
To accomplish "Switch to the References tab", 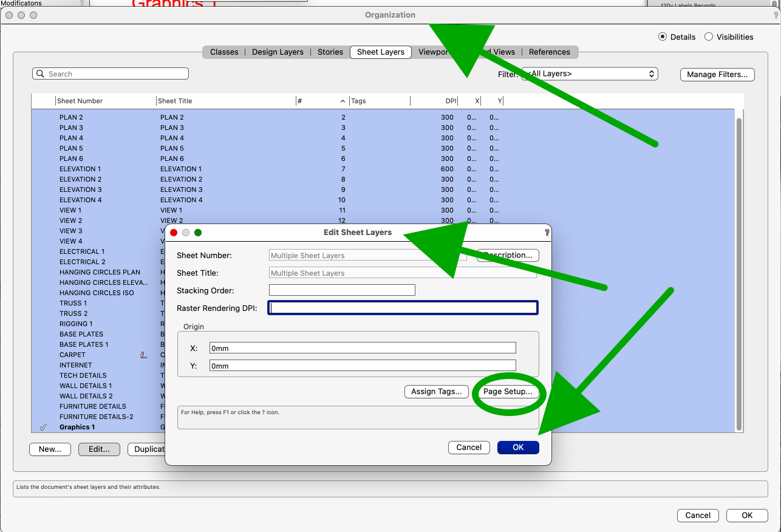I will (550, 52).
